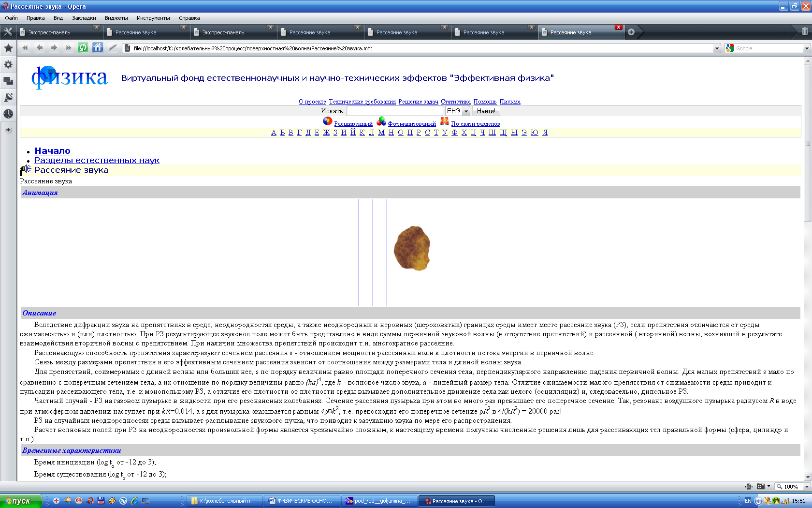The height and width of the screenshot is (508, 812).
Task: Open Разделы естественных наук link
Action: 97,160
